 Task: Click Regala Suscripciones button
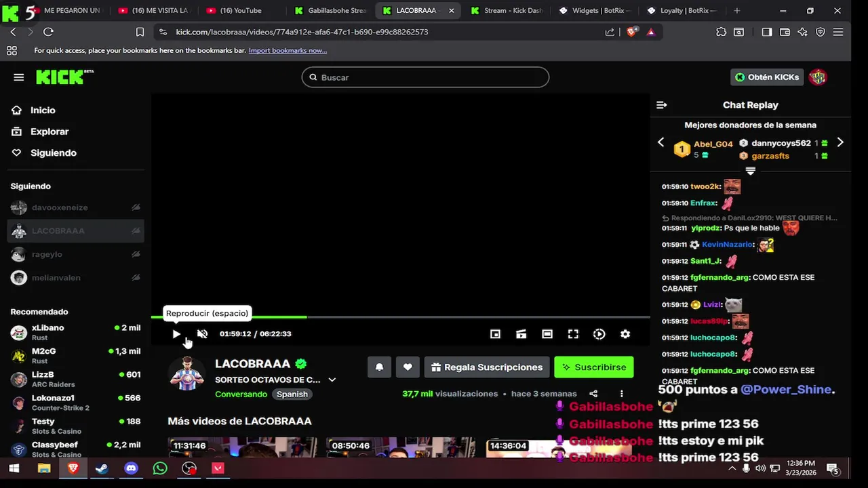pyautogui.click(x=487, y=367)
